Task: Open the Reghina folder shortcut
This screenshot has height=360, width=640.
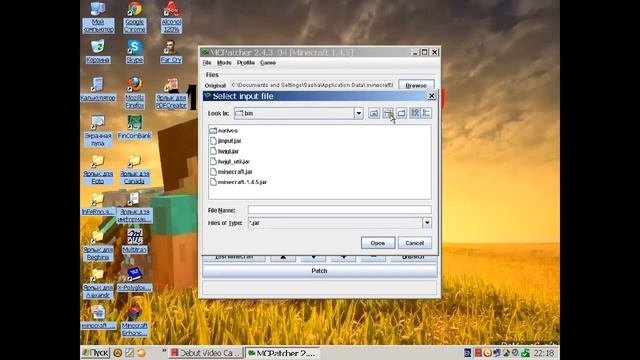Action: click(98, 245)
